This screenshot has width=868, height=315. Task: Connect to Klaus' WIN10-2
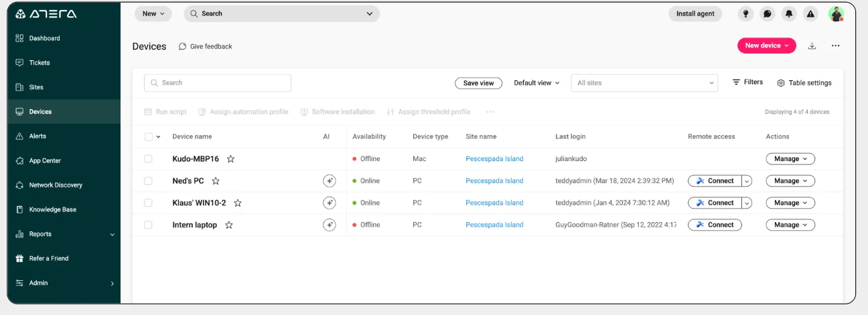[x=715, y=203]
